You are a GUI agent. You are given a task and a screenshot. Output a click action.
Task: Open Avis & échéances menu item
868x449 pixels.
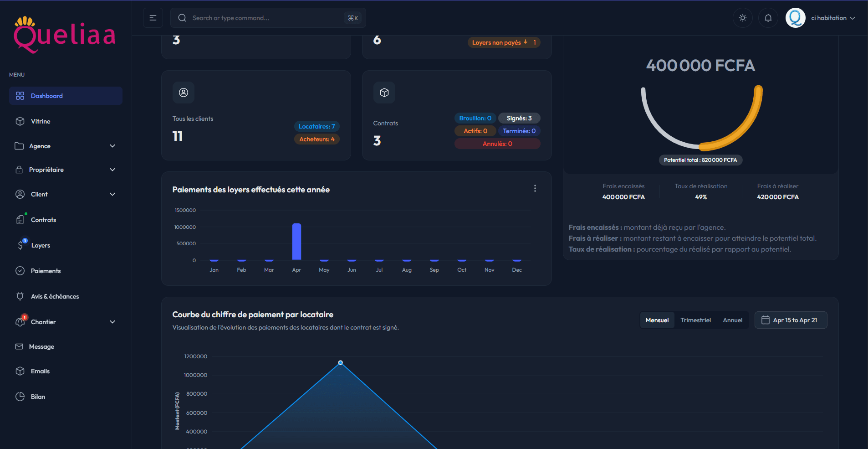(66, 296)
